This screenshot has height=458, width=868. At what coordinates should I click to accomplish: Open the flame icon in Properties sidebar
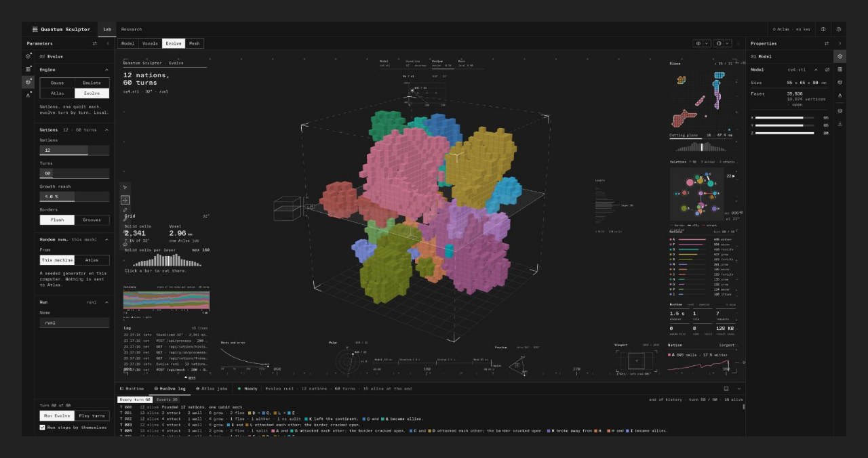pyautogui.click(x=840, y=96)
